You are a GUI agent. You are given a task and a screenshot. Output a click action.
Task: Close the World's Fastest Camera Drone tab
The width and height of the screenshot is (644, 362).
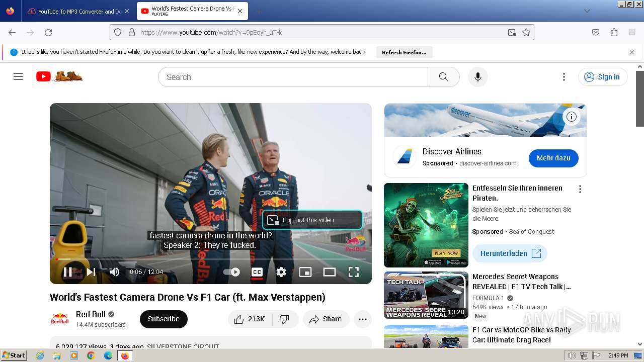240,11
